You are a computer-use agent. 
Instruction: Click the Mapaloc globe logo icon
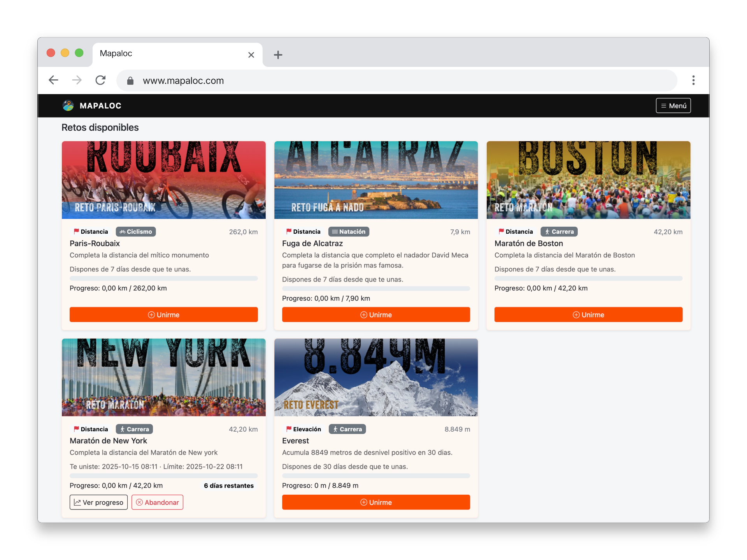point(68,105)
